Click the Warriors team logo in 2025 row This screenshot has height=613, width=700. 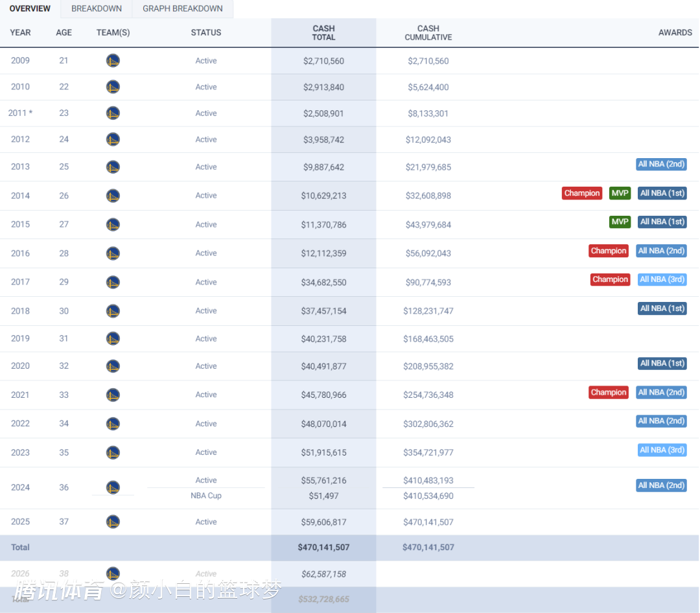[x=113, y=522]
